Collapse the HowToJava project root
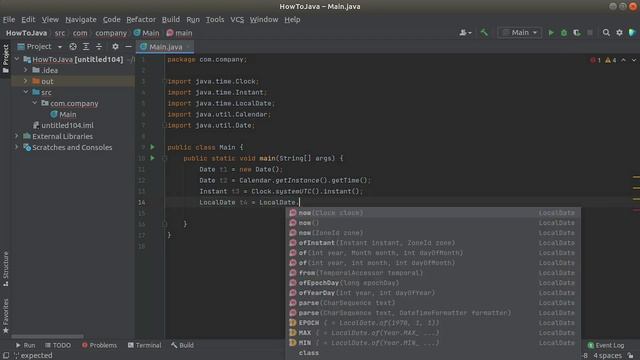 click(x=17, y=60)
